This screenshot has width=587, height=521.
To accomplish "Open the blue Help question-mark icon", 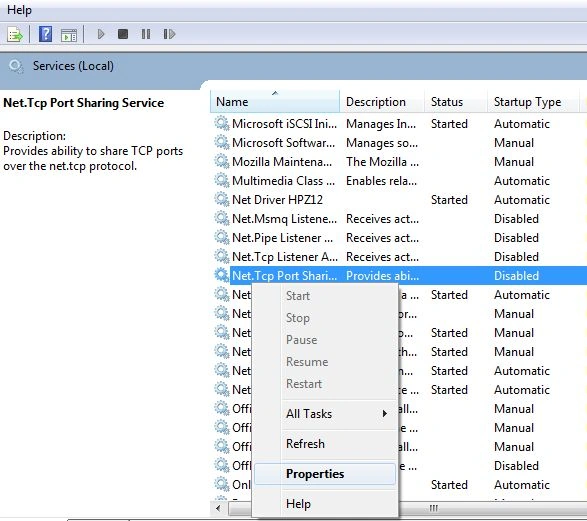I will click(x=45, y=34).
